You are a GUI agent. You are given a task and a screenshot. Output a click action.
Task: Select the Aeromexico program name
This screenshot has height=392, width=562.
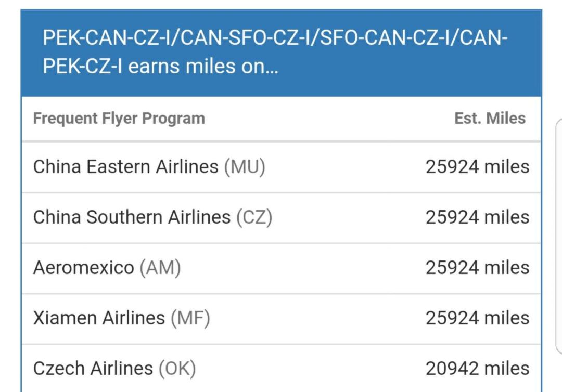click(x=83, y=268)
